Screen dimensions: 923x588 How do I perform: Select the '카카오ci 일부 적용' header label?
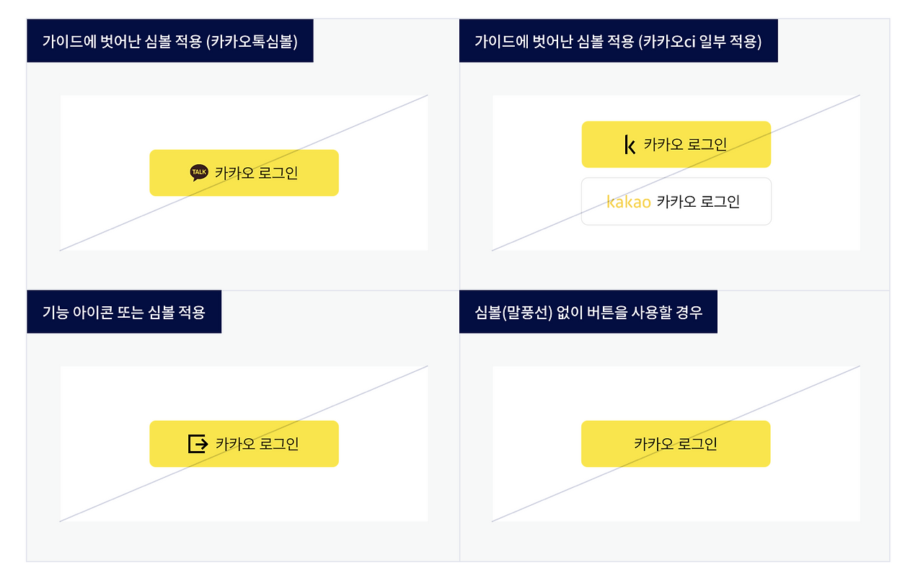click(x=618, y=41)
